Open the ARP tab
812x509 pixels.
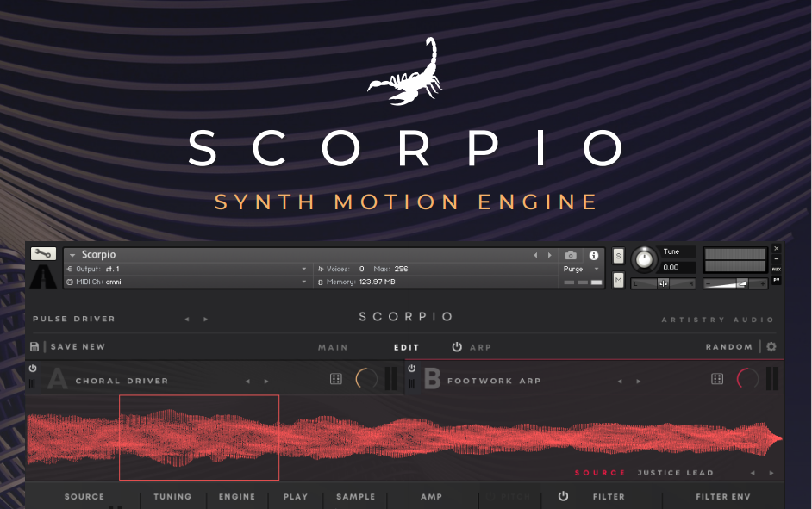tap(480, 348)
